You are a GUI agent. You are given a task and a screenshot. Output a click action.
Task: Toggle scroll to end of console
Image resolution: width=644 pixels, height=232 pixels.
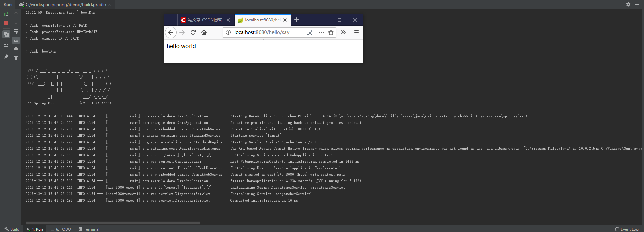point(16,40)
